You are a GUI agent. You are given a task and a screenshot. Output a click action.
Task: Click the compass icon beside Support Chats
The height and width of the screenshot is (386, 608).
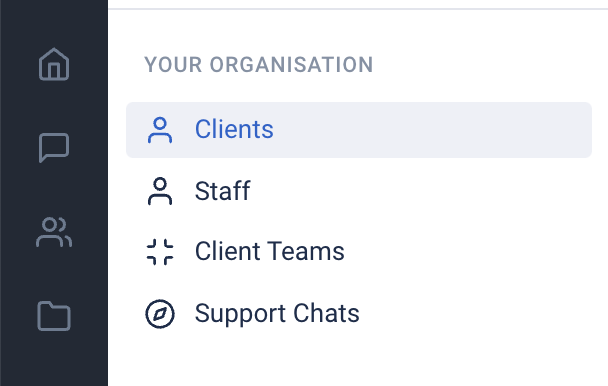pyautogui.click(x=160, y=313)
